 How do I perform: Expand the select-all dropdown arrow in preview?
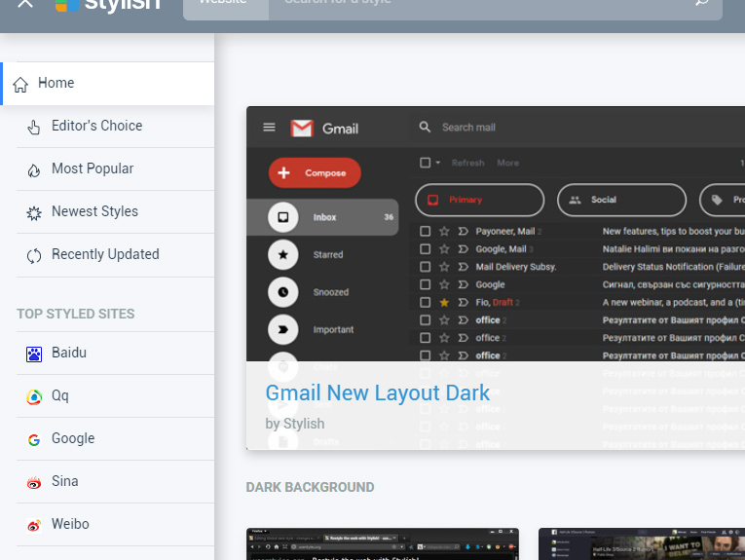(x=438, y=163)
